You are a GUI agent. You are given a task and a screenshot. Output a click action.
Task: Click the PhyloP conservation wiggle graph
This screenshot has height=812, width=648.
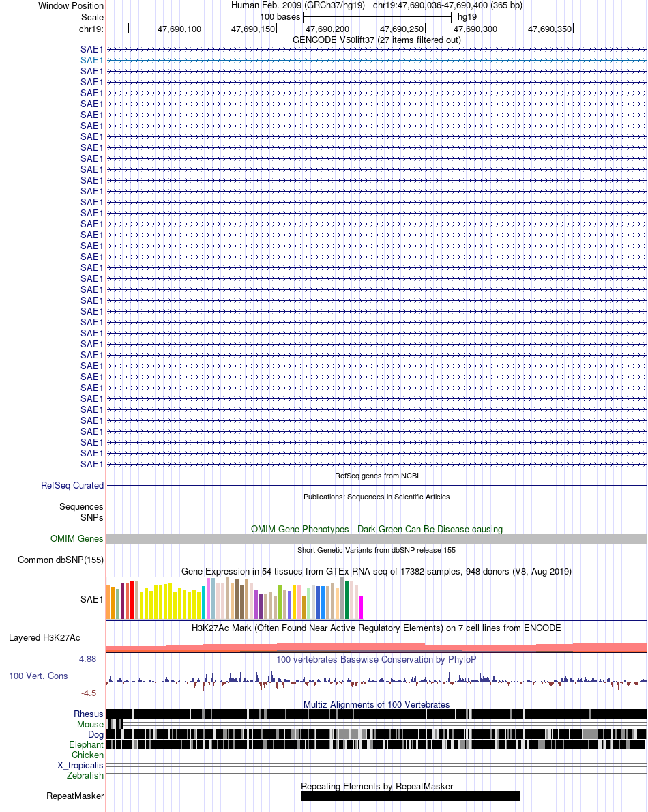pyautogui.click(x=377, y=680)
